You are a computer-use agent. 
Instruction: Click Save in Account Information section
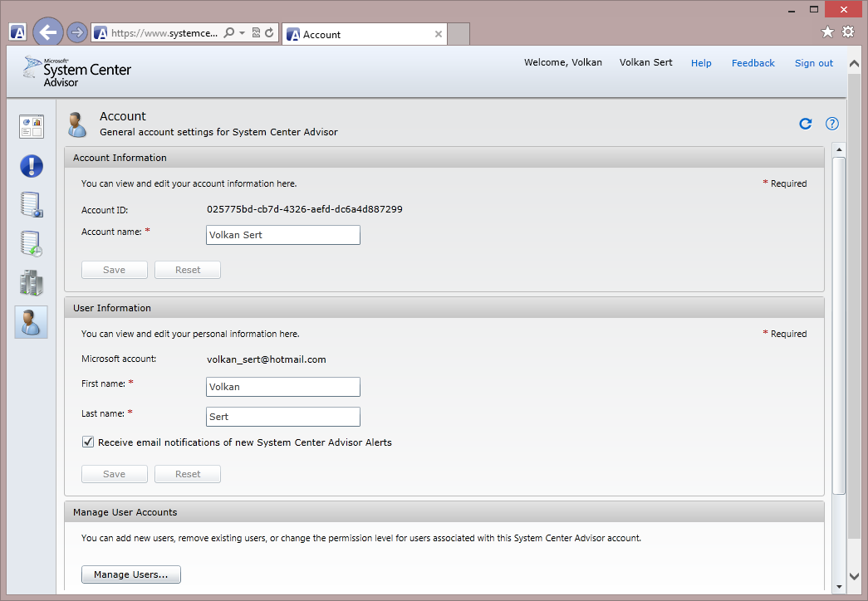(115, 270)
